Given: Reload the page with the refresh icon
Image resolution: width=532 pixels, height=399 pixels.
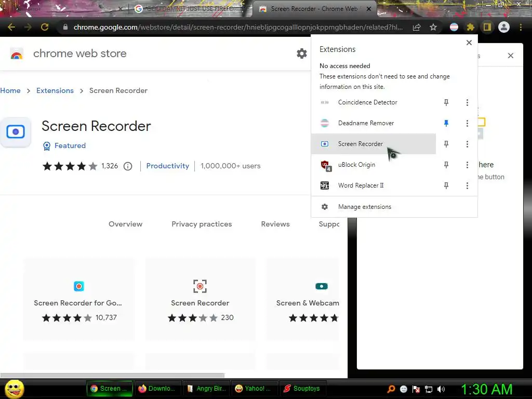Looking at the screenshot, I should click(x=45, y=27).
